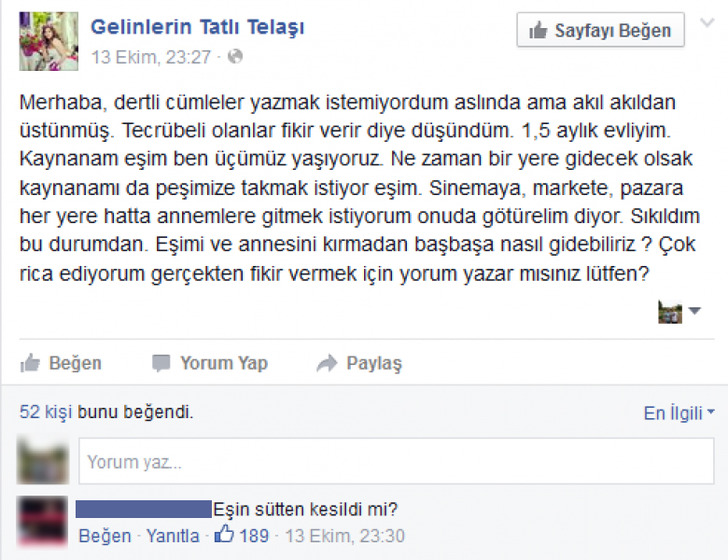Screen dimensions: 728x560
Task: Open the post options chevron at top right
Action: (x=707, y=23)
